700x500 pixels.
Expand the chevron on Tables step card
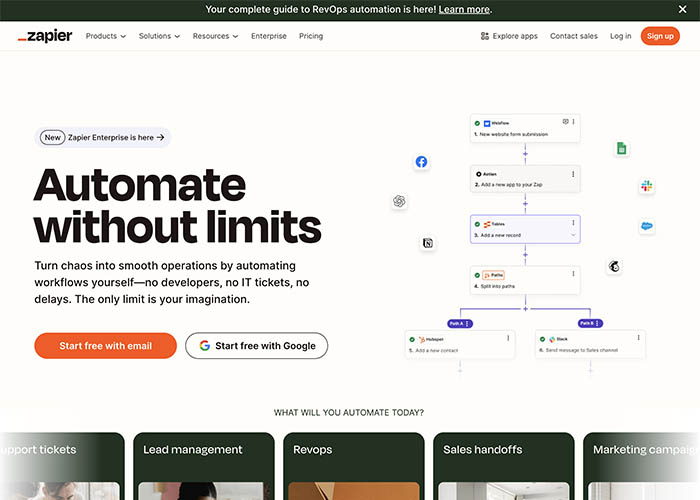[x=573, y=235]
